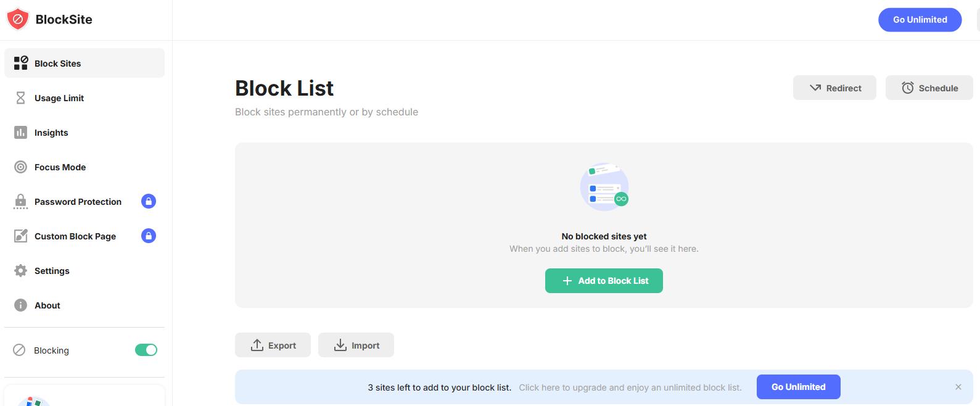The width and height of the screenshot is (980, 406).
Task: Open the Insights panel icon
Action: point(20,132)
